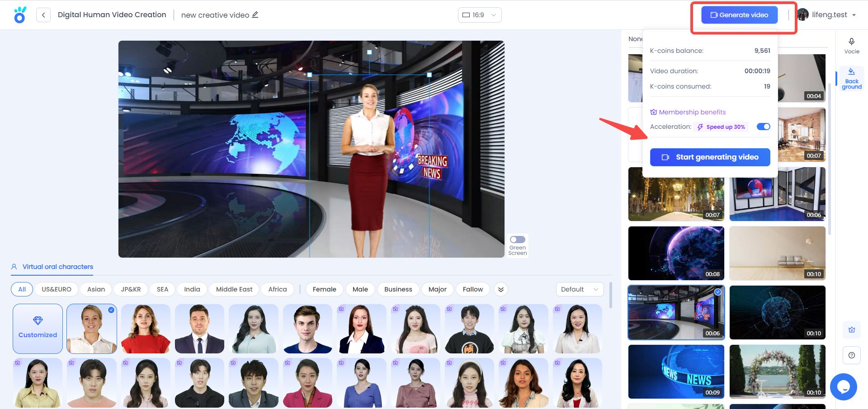Viewport: 868px width, 409px height.
Task: Click the pencil icon to rename video
Action: (255, 14)
